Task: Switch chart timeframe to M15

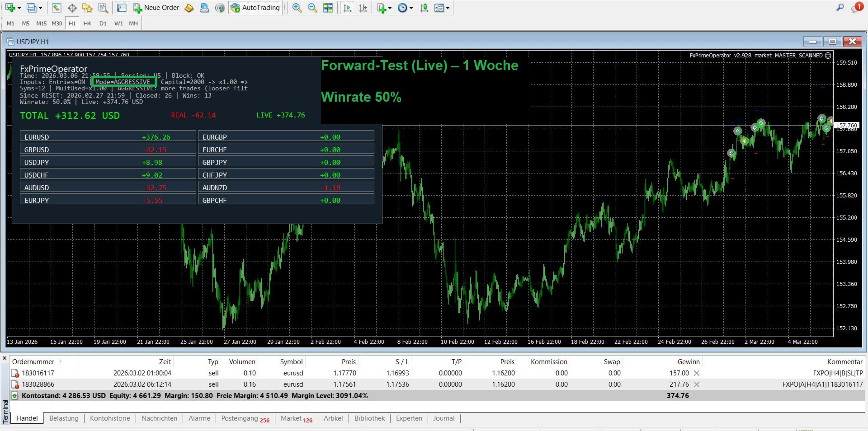Action: tap(41, 23)
